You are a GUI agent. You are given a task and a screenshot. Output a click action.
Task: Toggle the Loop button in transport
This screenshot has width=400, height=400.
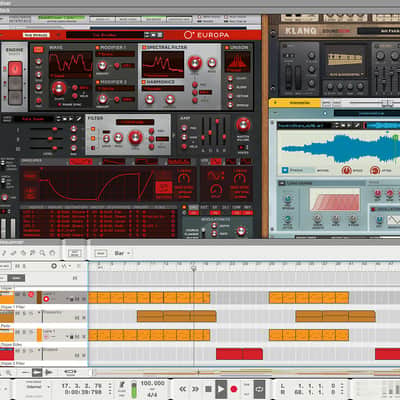click(260, 389)
